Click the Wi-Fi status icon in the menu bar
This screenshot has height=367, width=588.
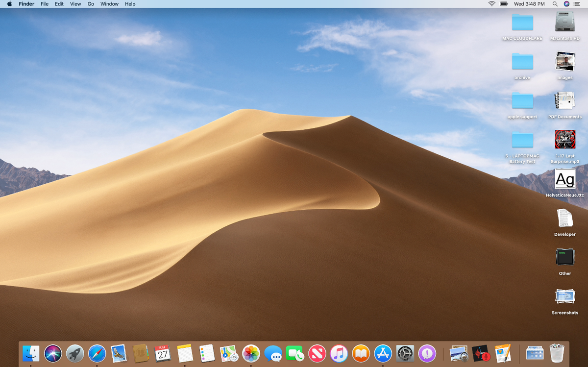pyautogui.click(x=490, y=4)
